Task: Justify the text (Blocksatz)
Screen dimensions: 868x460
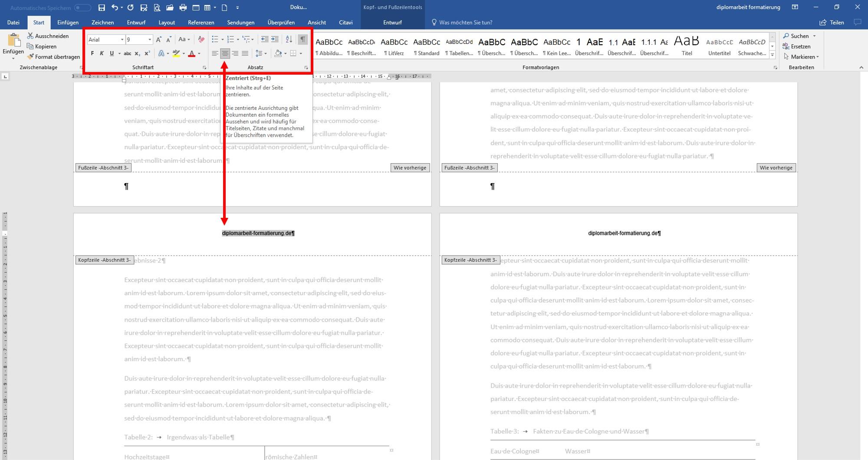Action: coord(245,53)
